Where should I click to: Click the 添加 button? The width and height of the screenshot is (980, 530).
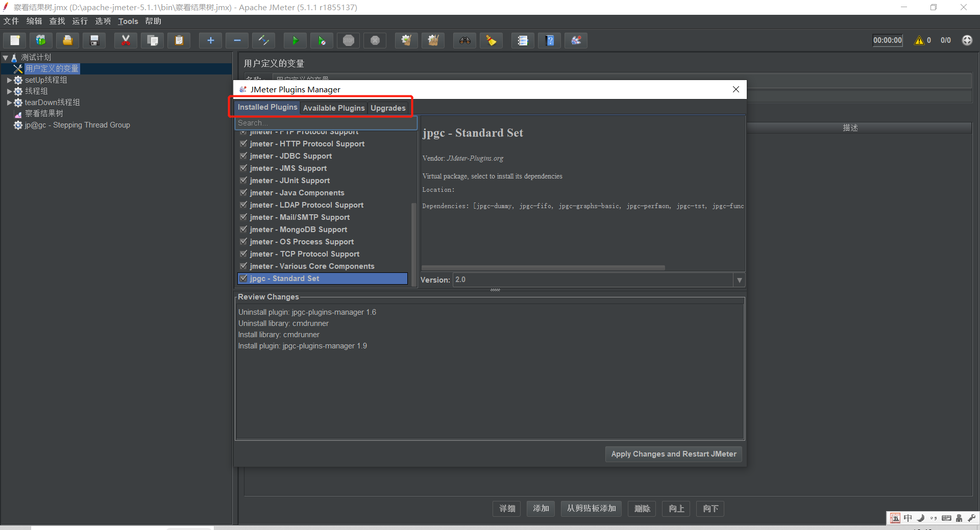point(541,509)
